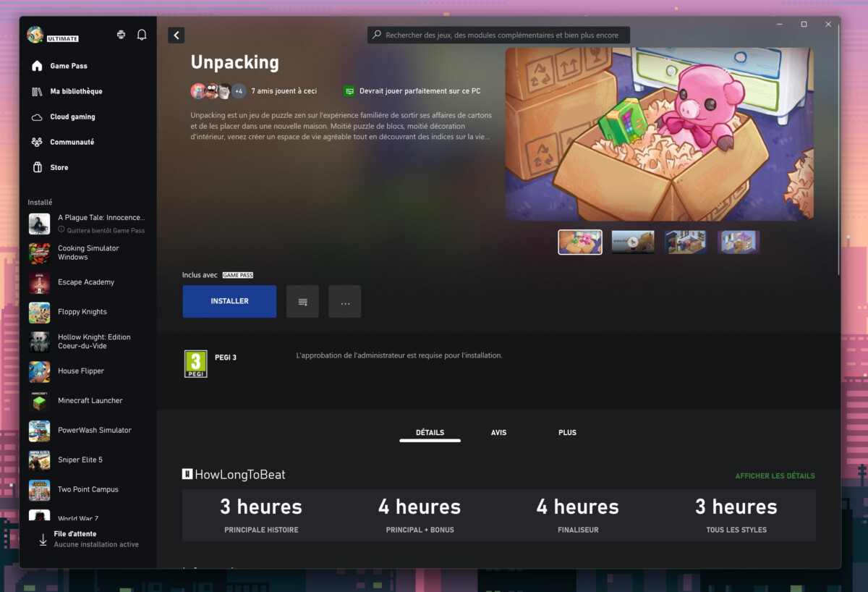Click the Unpacking game title
The image size is (868, 592).
[235, 62]
